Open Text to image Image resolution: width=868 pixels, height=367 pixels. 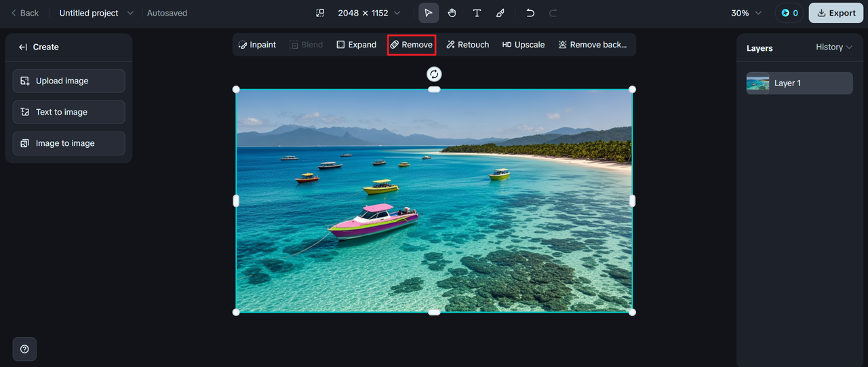(x=68, y=112)
